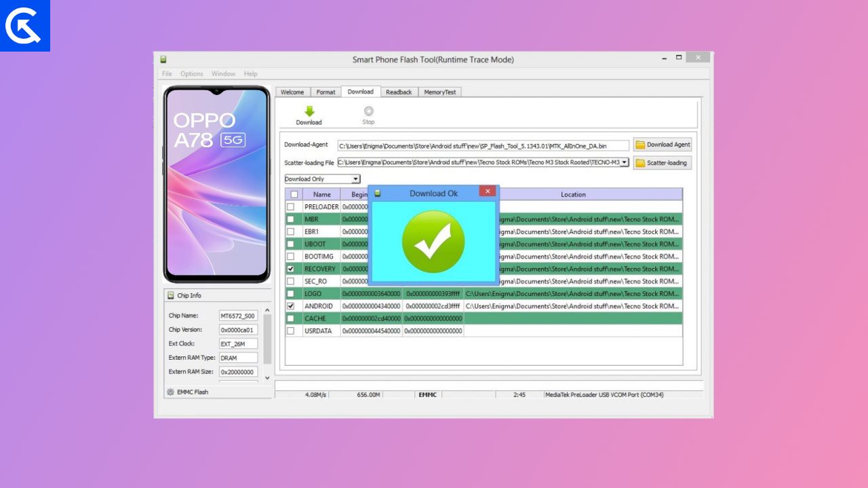Click the Chip Name value field

(x=238, y=316)
